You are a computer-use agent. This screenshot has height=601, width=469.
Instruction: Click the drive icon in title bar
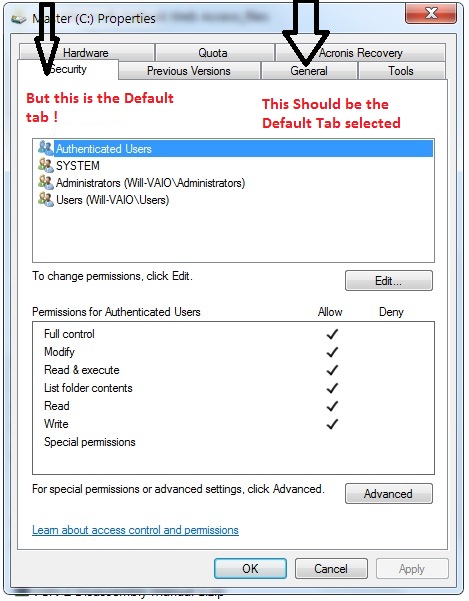pyautogui.click(x=18, y=19)
